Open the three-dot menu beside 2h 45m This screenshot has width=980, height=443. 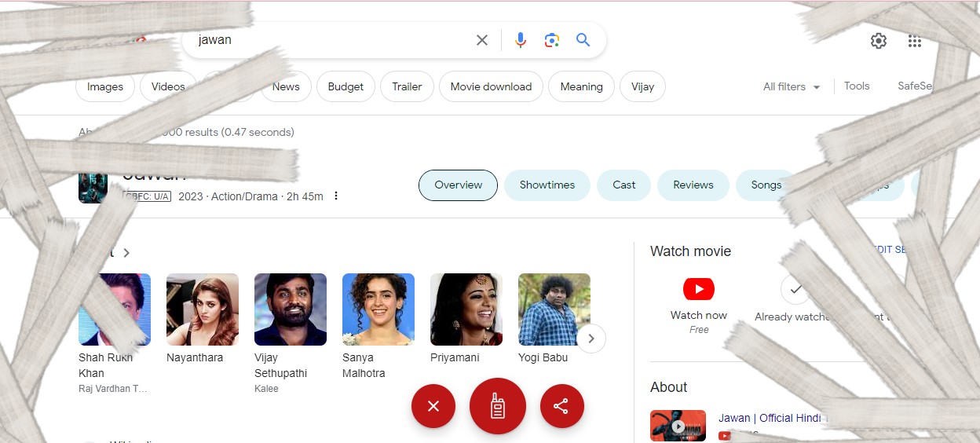(x=336, y=196)
